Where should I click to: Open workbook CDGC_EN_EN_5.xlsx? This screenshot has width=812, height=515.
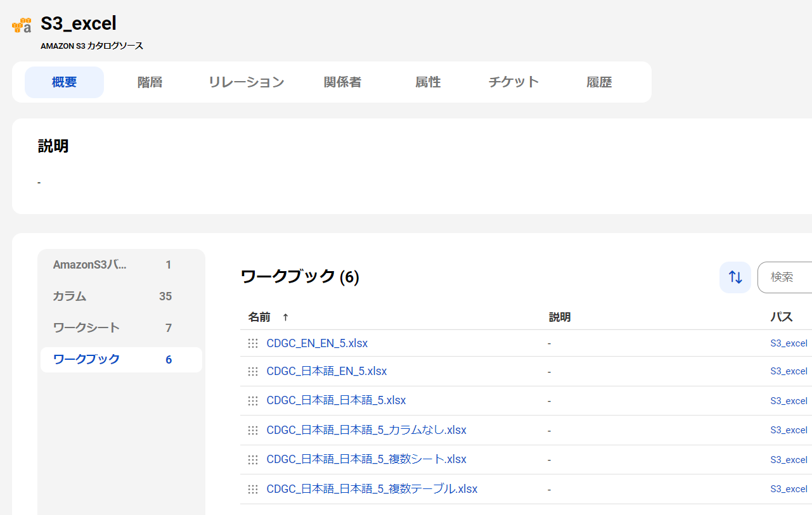pyautogui.click(x=317, y=343)
